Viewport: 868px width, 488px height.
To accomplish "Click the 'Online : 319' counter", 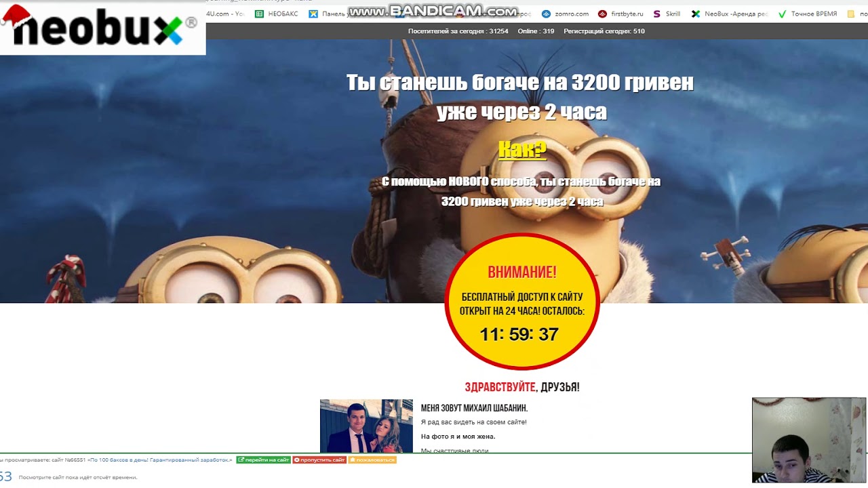I will click(x=536, y=31).
